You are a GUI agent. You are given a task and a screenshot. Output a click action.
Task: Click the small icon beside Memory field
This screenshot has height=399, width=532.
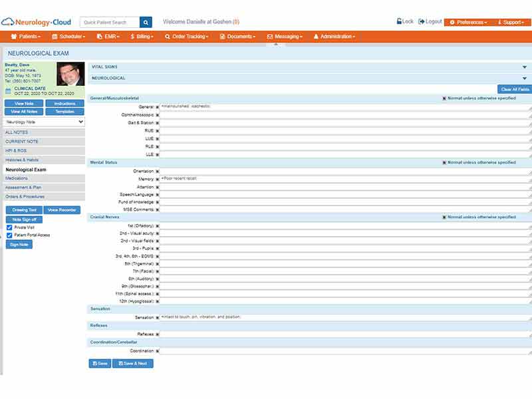[157, 179]
